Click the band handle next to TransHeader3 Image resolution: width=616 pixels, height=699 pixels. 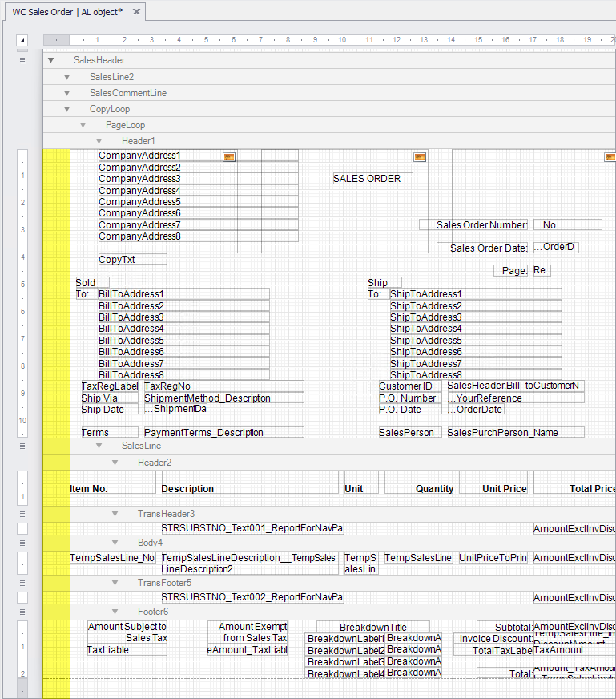coord(22,514)
